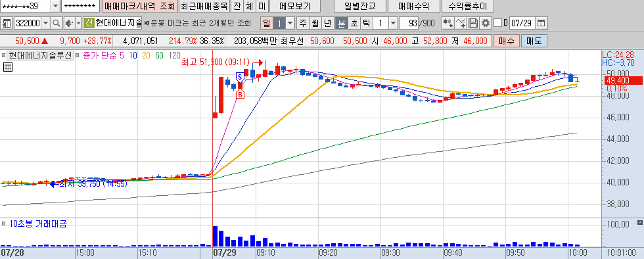The height and width of the screenshot is (259, 644).
Task: Switch chart period to 주 (weekly)
Action: click(x=303, y=23)
